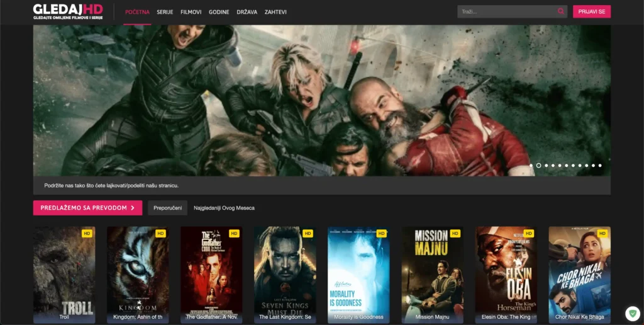644x325 pixels.
Task: Click the pink search magnifier icon
Action: [x=560, y=11]
